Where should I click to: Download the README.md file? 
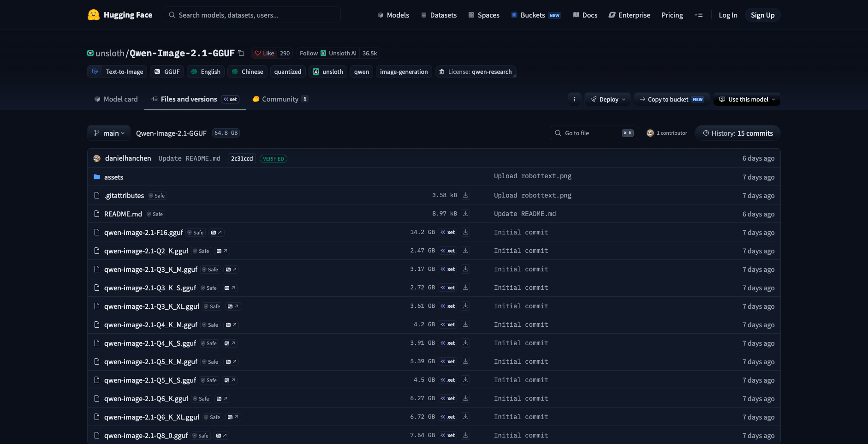(x=465, y=214)
